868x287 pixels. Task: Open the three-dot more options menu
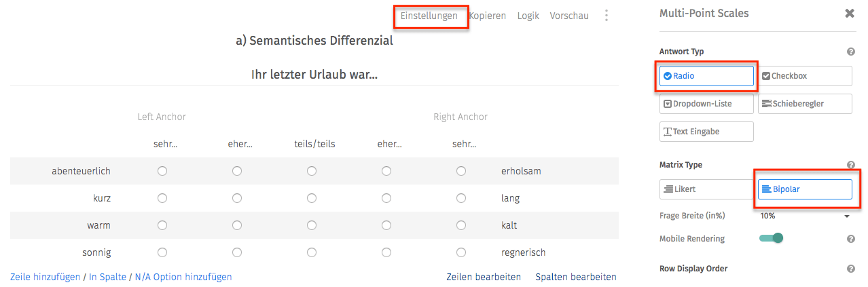pos(607,16)
